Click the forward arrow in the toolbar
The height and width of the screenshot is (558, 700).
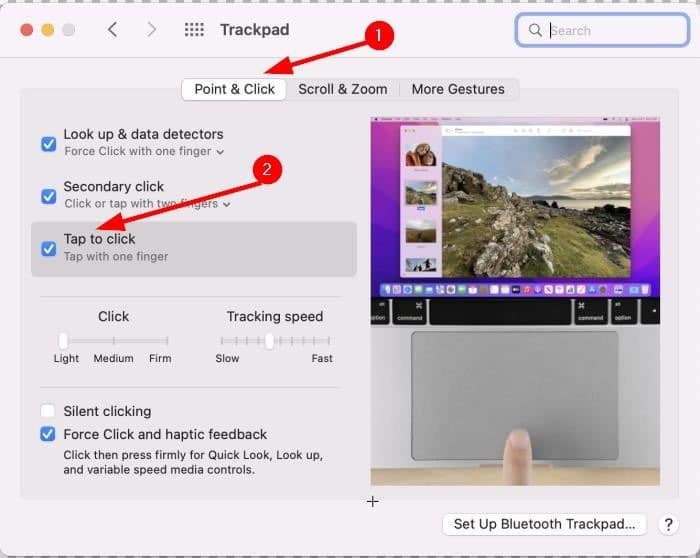pyautogui.click(x=152, y=30)
